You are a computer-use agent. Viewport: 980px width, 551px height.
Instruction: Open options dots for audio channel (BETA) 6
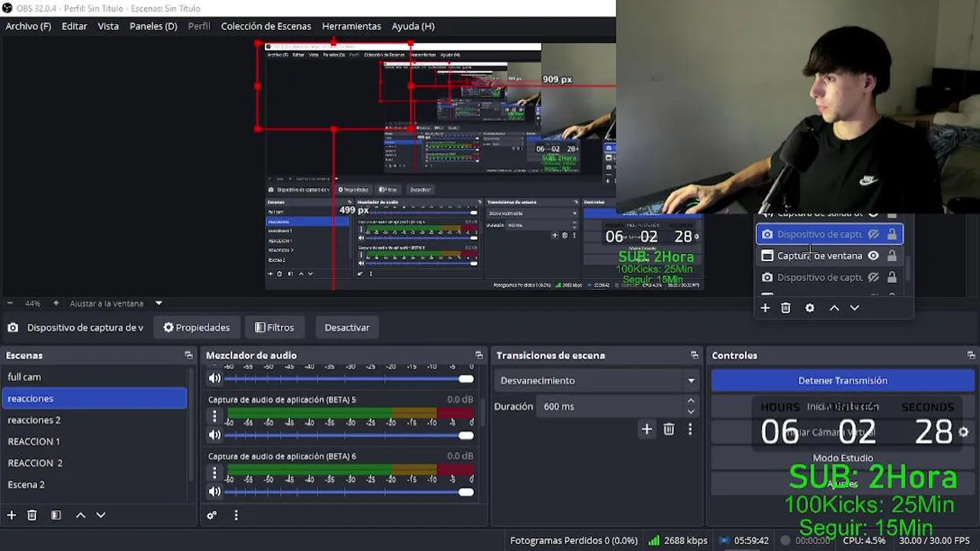(214, 473)
